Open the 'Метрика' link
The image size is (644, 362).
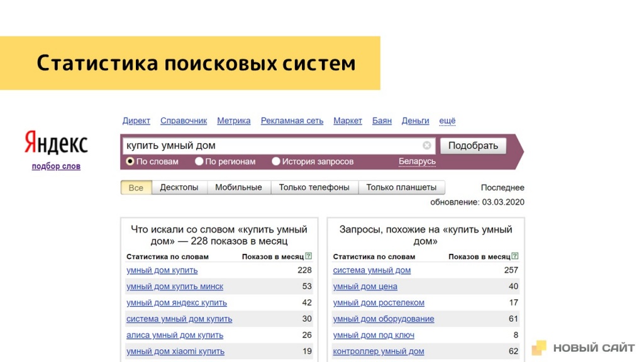[x=233, y=121]
